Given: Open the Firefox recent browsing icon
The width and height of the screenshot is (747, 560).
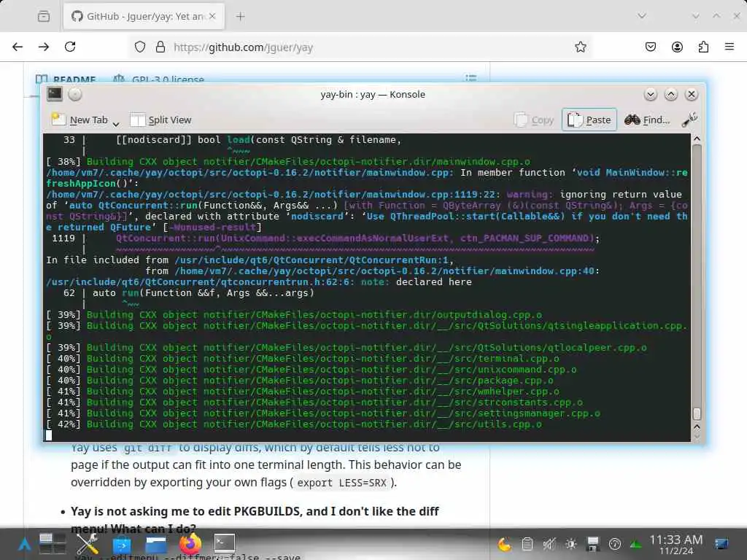Looking at the screenshot, I should pos(43,16).
